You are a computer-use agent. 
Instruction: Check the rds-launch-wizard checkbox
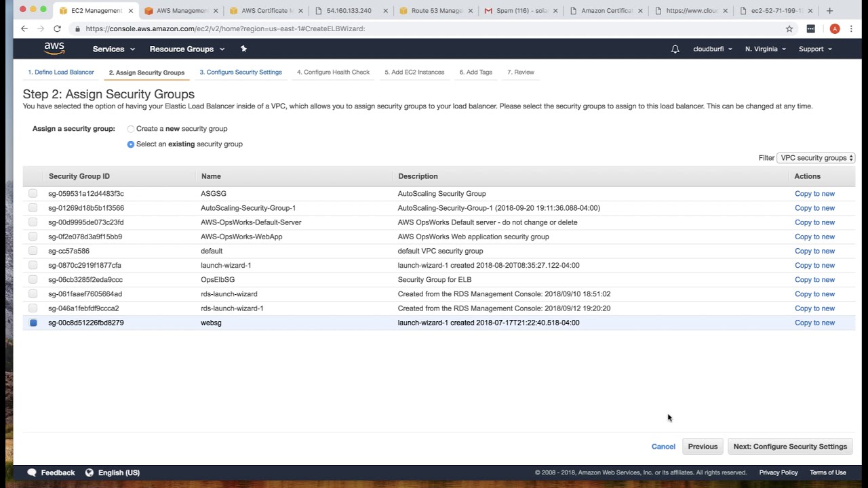pyautogui.click(x=33, y=294)
